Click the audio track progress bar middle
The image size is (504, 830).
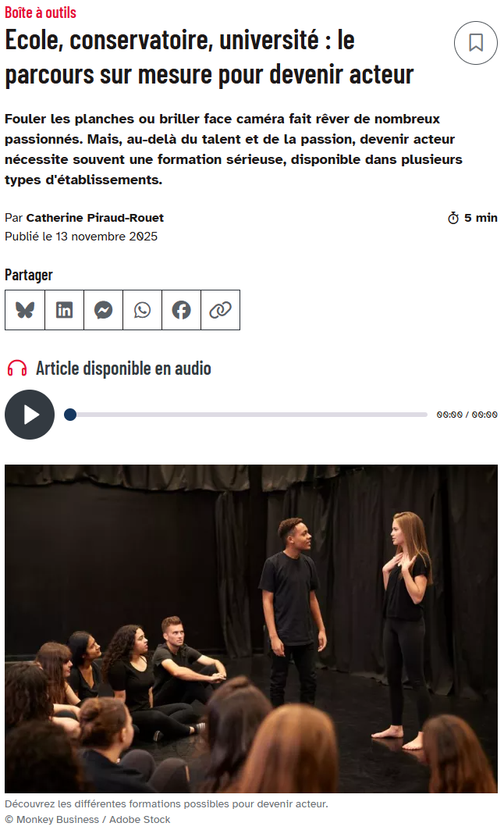coord(246,415)
